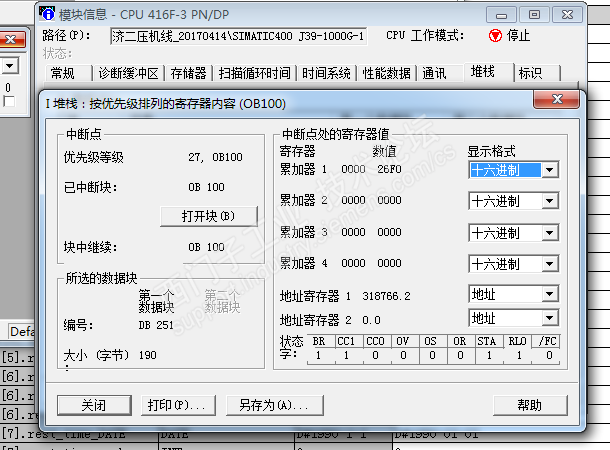Click DB 251 data block number
The image size is (610, 450).
pyautogui.click(x=156, y=325)
